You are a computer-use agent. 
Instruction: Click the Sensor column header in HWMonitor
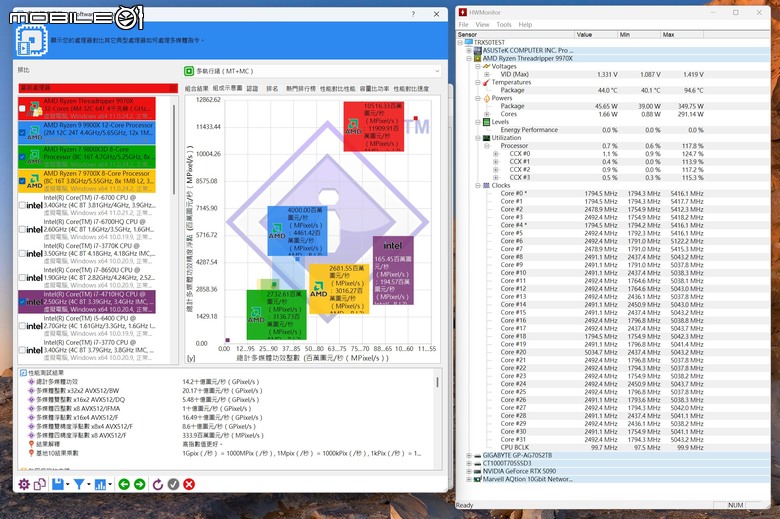[x=515, y=34]
